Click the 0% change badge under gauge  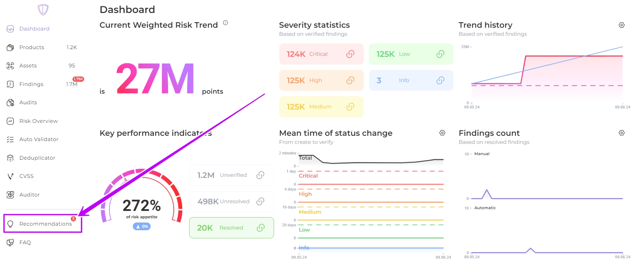pyautogui.click(x=142, y=226)
